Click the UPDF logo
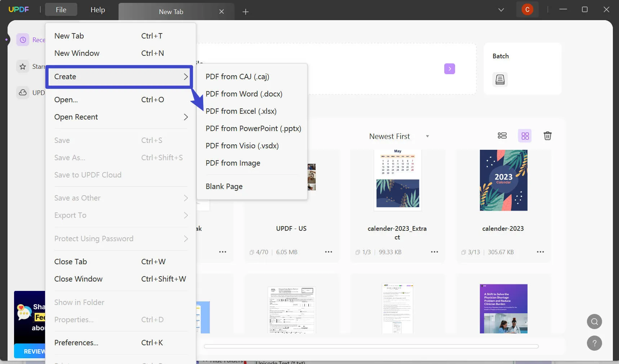 [19, 9]
